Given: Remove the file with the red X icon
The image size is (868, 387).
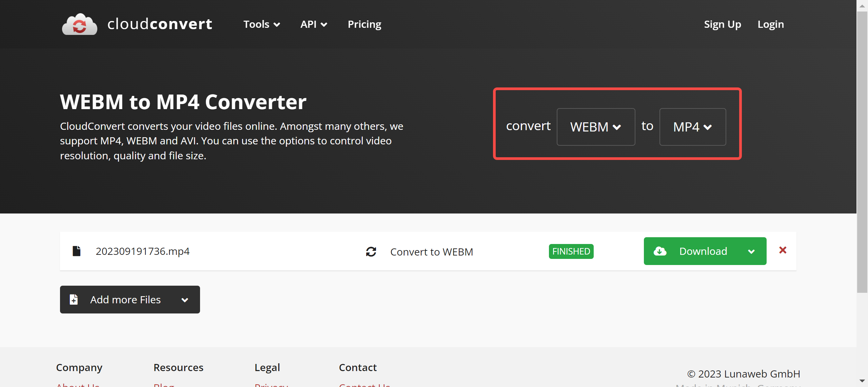Looking at the screenshot, I should 783,250.
